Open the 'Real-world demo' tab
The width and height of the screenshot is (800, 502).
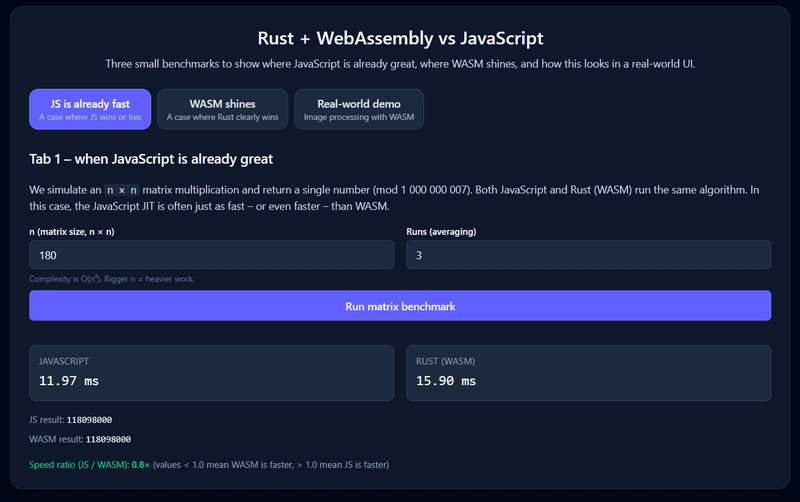[x=359, y=109]
